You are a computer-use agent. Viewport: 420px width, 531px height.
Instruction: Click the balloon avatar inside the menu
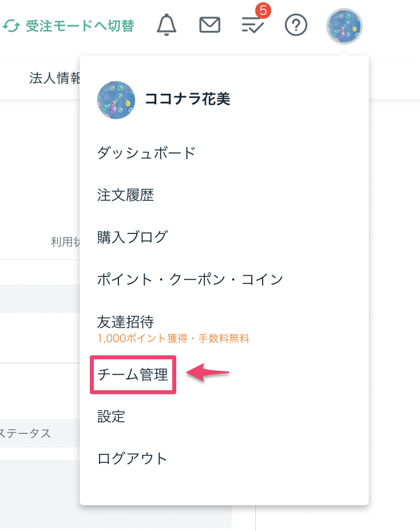(116, 100)
